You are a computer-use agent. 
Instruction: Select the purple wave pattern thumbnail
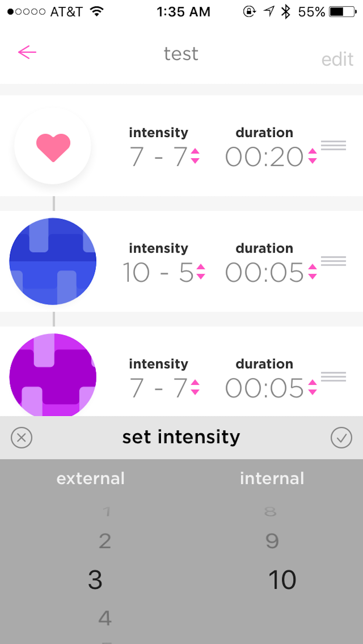click(53, 375)
